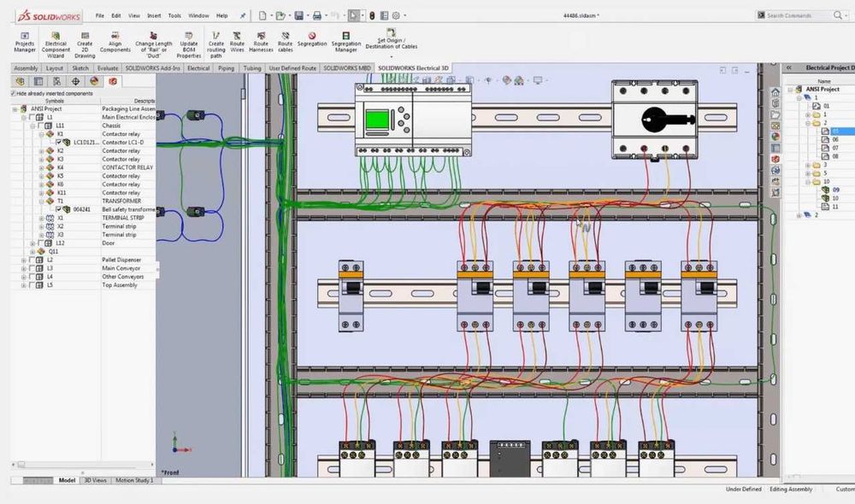The height and width of the screenshot is (504, 855).
Task: Open the Options gear icon
Action: coord(397,15)
